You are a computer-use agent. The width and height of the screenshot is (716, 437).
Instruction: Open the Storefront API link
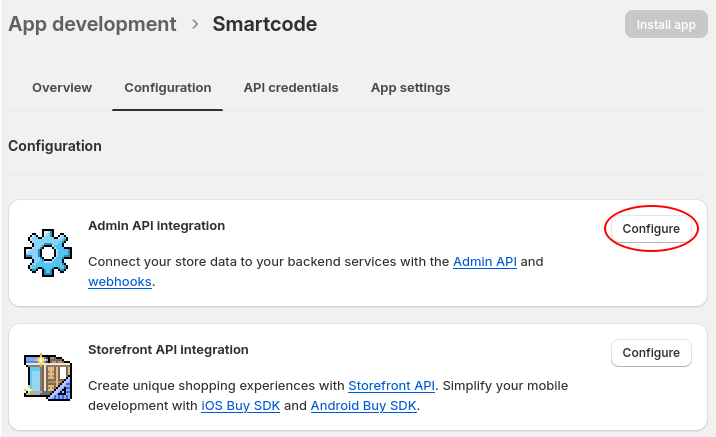coord(391,386)
